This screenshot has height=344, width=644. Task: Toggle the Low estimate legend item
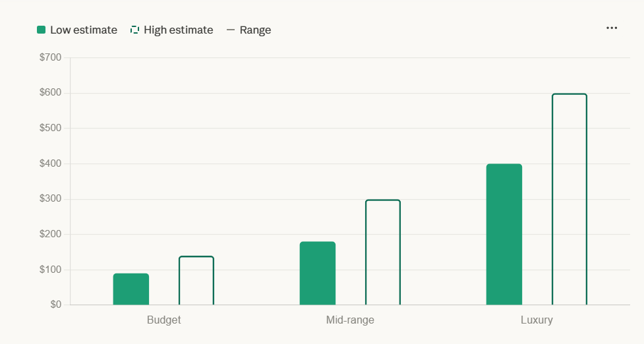click(x=77, y=30)
